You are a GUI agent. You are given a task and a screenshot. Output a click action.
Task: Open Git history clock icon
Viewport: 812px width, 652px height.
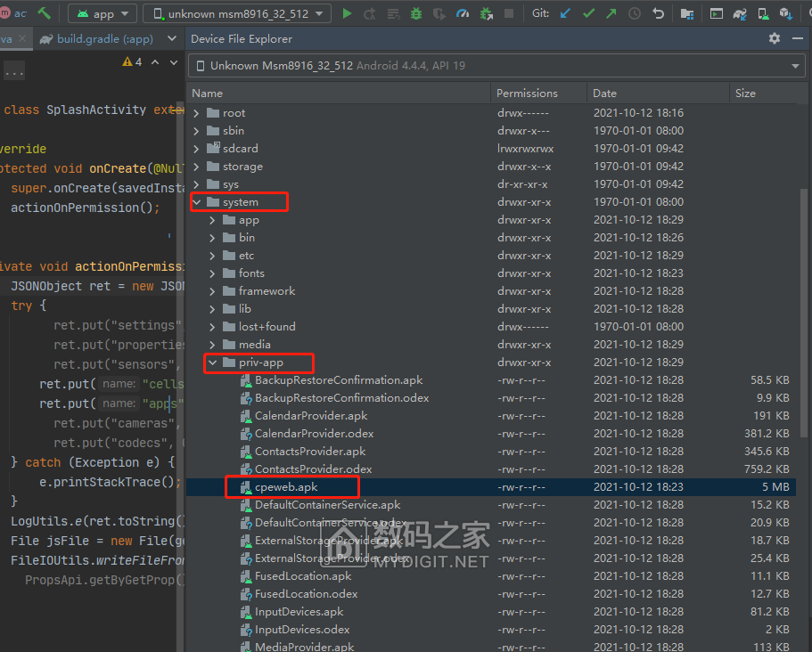[635, 13]
